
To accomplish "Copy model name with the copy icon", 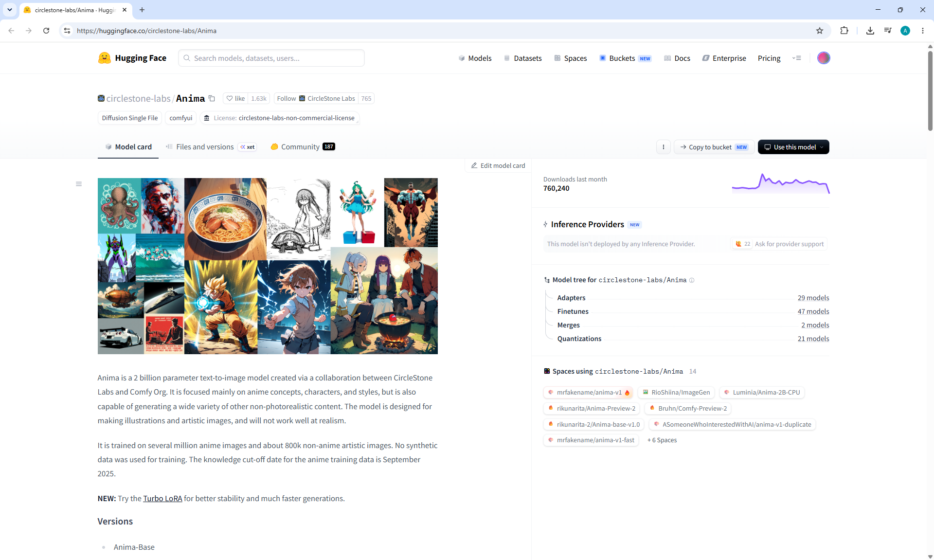I will (x=212, y=98).
